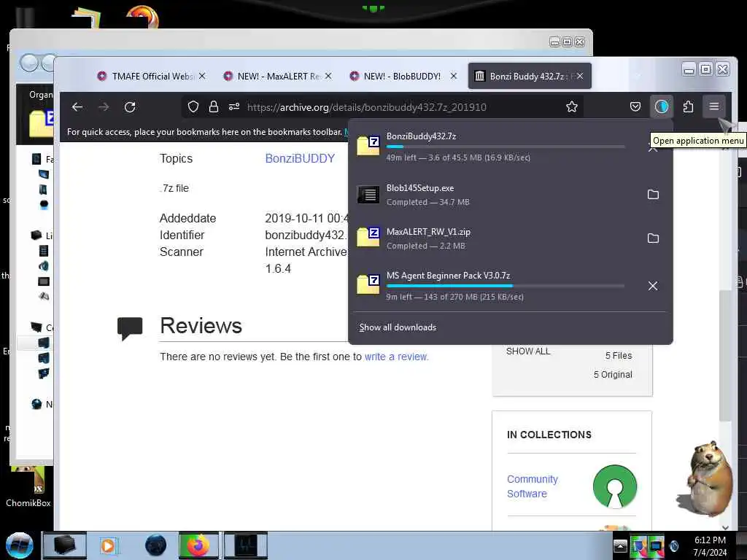747x560 pixels.
Task: Toggle the downloads panel button
Action: 661,106
